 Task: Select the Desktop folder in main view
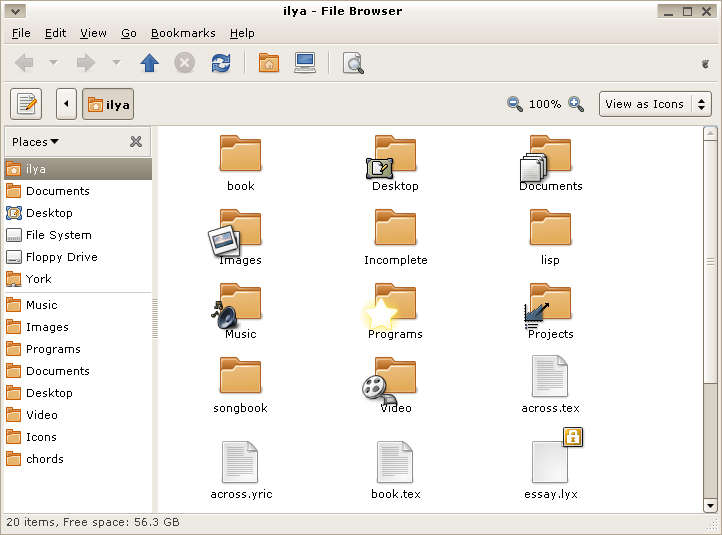coord(393,157)
